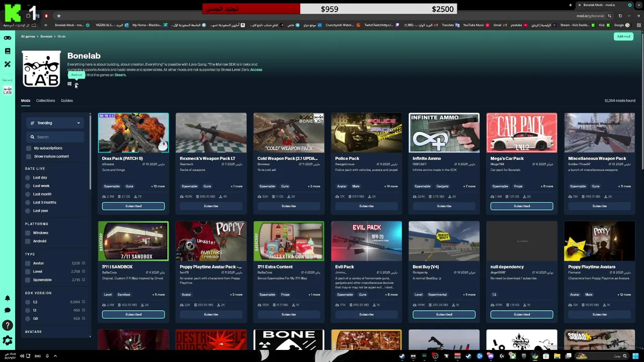The width and height of the screenshot is (644, 362).
Task: Click the Add mod button
Action: 623,37
